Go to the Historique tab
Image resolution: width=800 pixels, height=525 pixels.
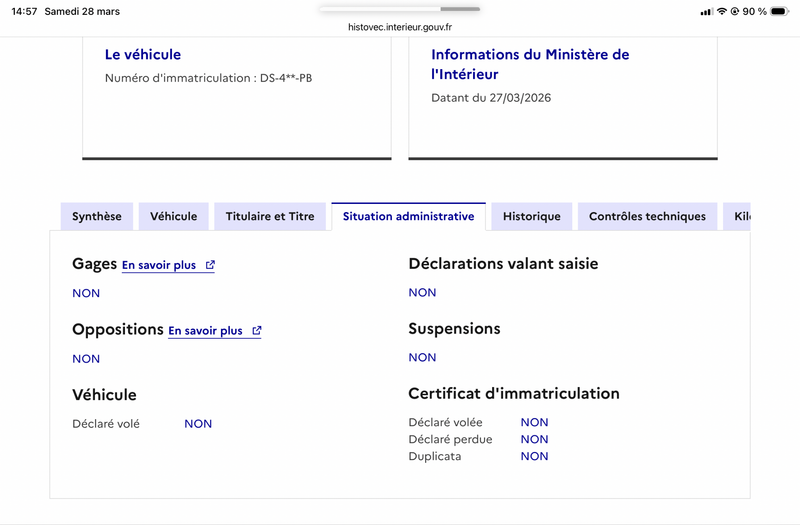point(532,216)
